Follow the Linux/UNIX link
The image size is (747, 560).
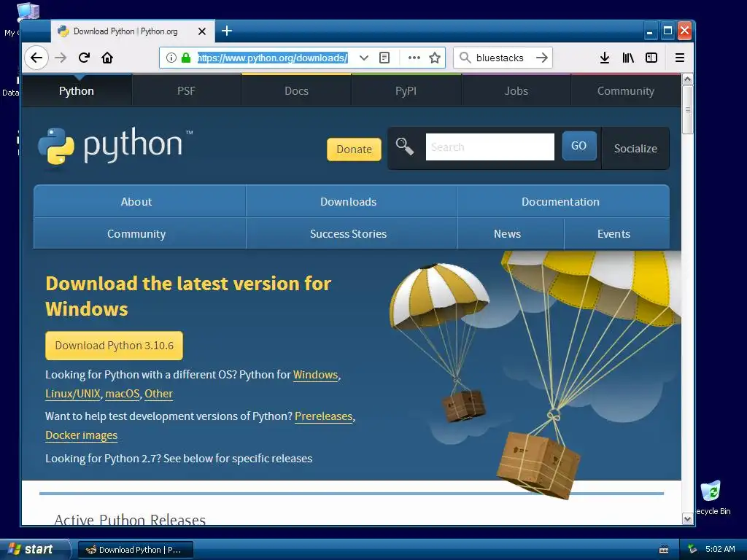pos(73,394)
